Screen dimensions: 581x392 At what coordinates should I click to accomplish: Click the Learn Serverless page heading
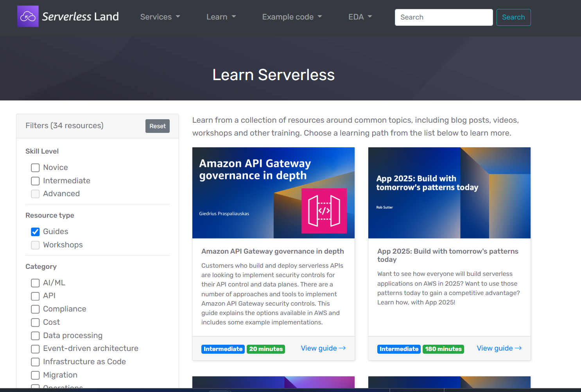tap(273, 75)
